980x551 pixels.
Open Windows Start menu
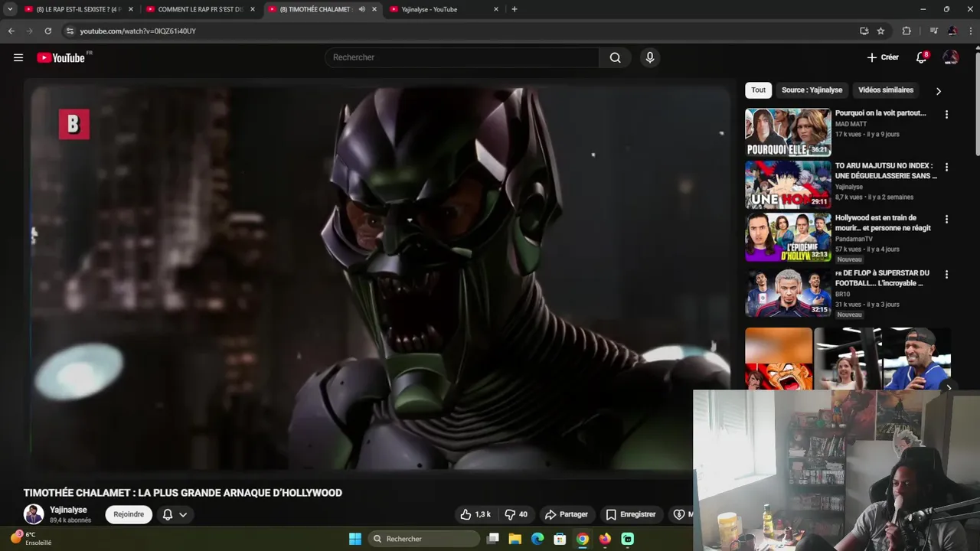355,539
